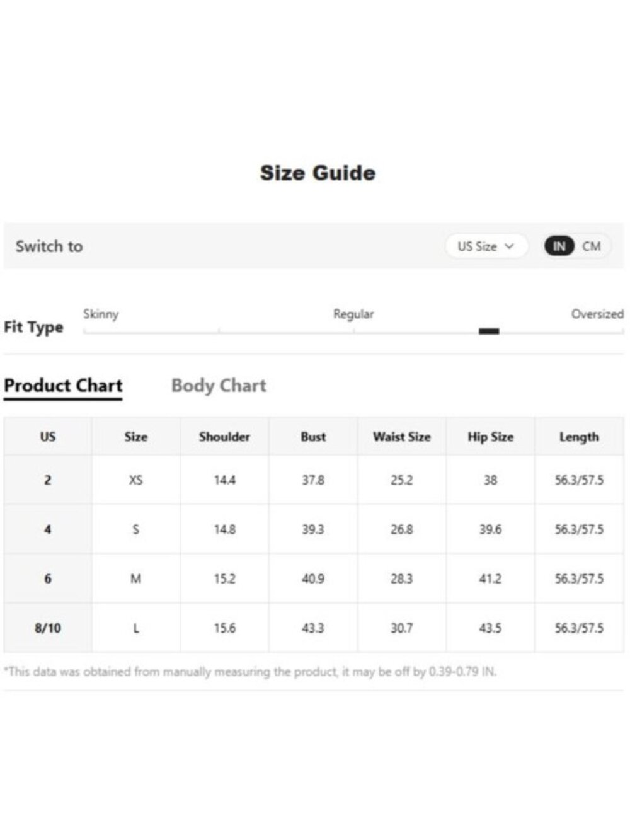Switch units to CM
The width and height of the screenshot is (630, 840).
point(592,246)
